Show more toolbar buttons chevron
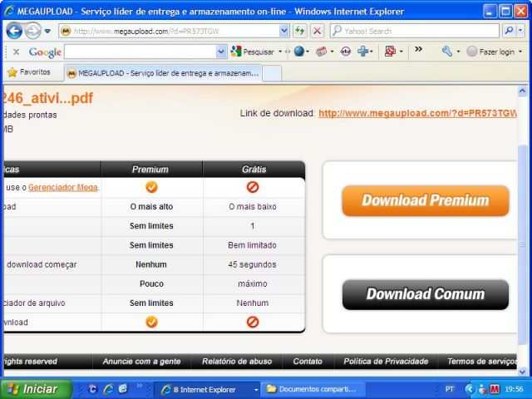532x399 pixels. (418, 49)
